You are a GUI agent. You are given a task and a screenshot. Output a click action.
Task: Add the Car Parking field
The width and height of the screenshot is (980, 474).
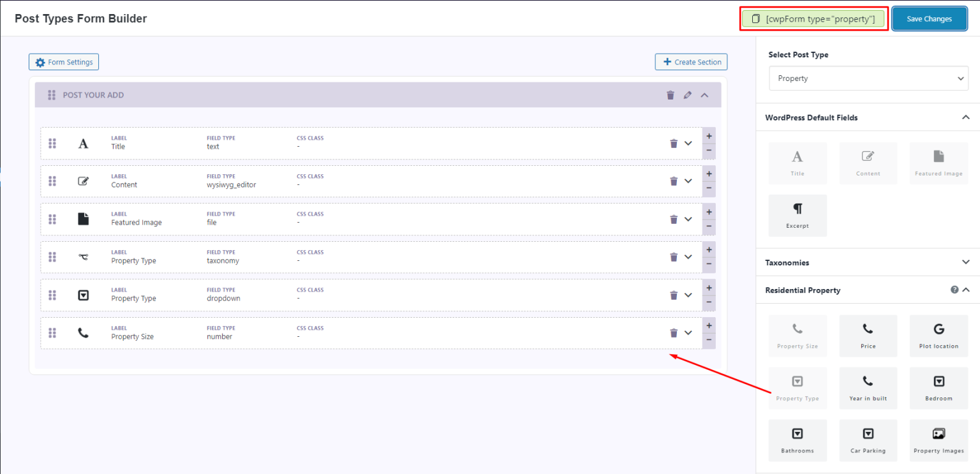[868, 440]
